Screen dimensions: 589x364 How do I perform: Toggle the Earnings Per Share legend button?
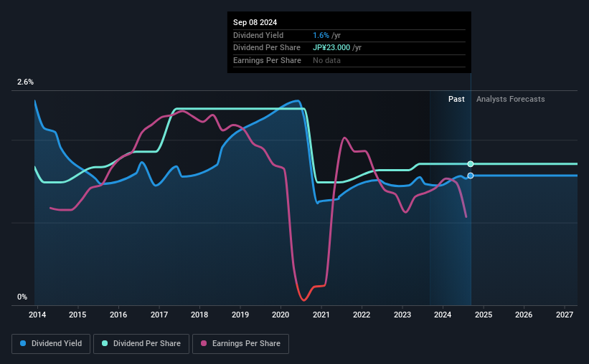pyautogui.click(x=240, y=344)
